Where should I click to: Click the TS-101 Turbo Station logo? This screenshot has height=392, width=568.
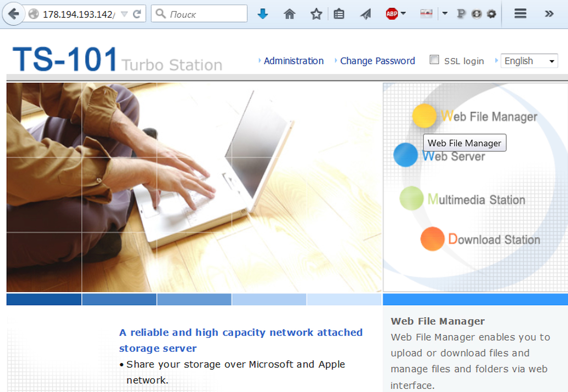pyautogui.click(x=117, y=60)
